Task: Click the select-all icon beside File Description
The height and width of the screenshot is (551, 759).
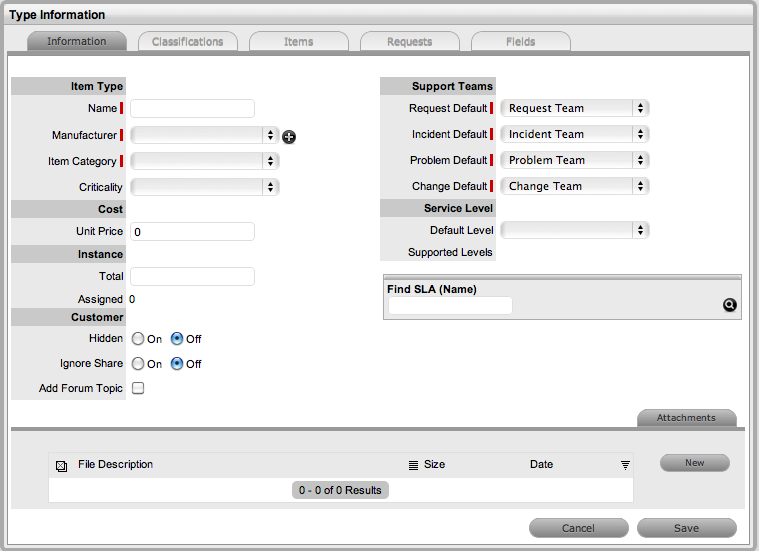Action: (61, 466)
